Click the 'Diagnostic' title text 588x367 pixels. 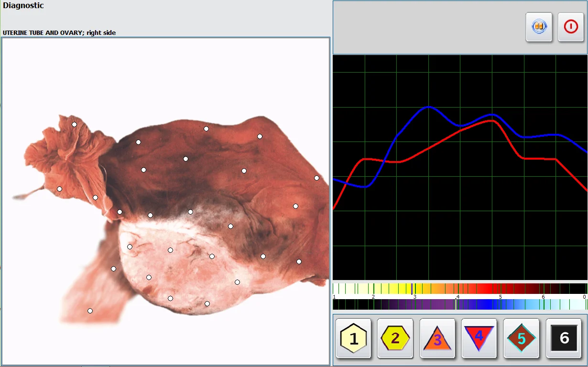point(23,6)
